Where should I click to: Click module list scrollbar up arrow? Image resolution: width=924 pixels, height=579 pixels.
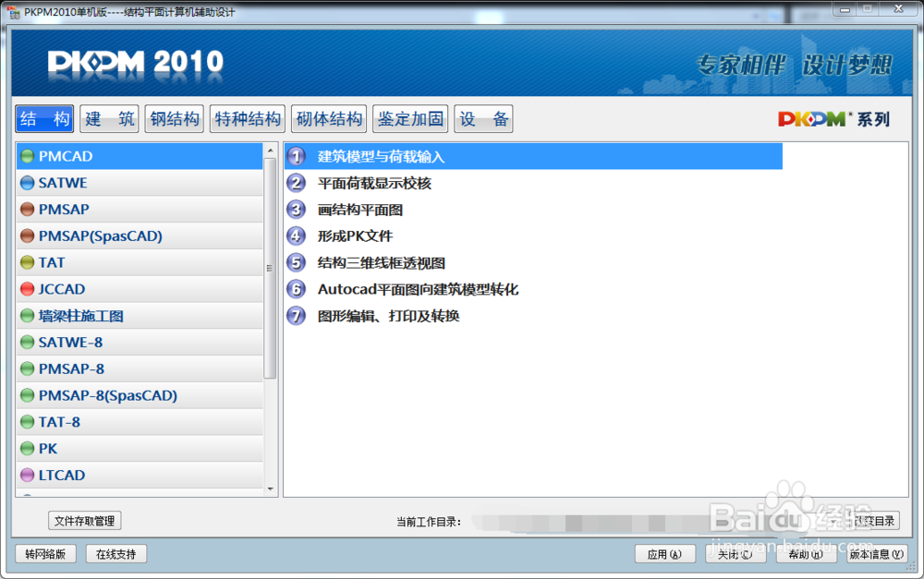(x=270, y=151)
